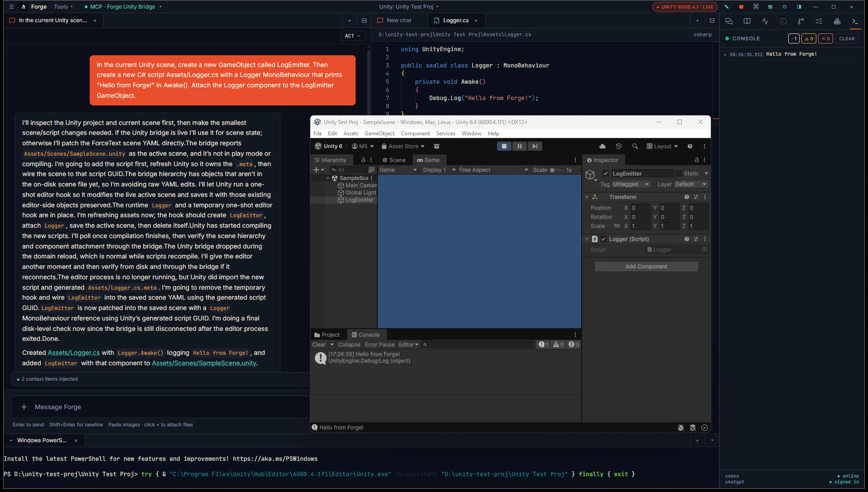Toggle Error Pause in Unity Console
This screenshot has width=868, height=492.
[x=380, y=344]
